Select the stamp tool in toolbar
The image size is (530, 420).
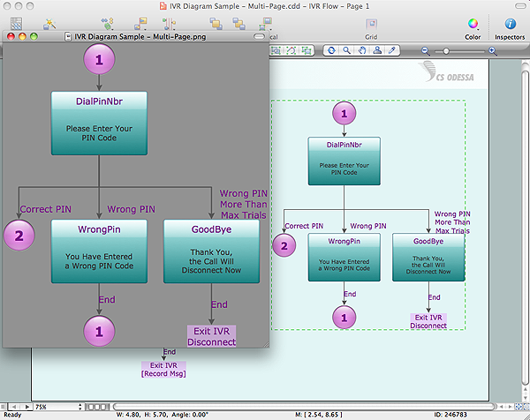point(377,51)
